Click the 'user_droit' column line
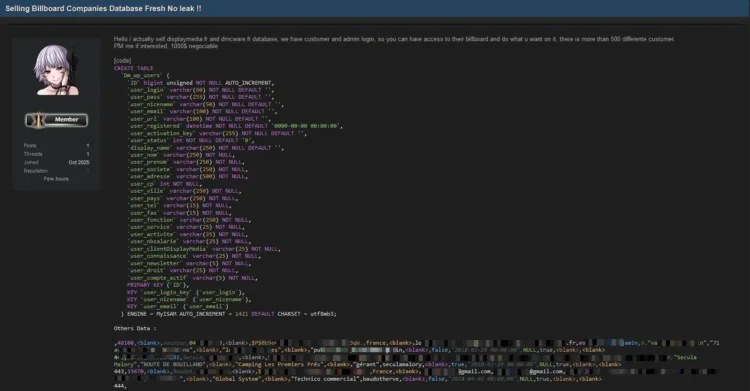Screen dimensions: 750x391 tap(183, 270)
